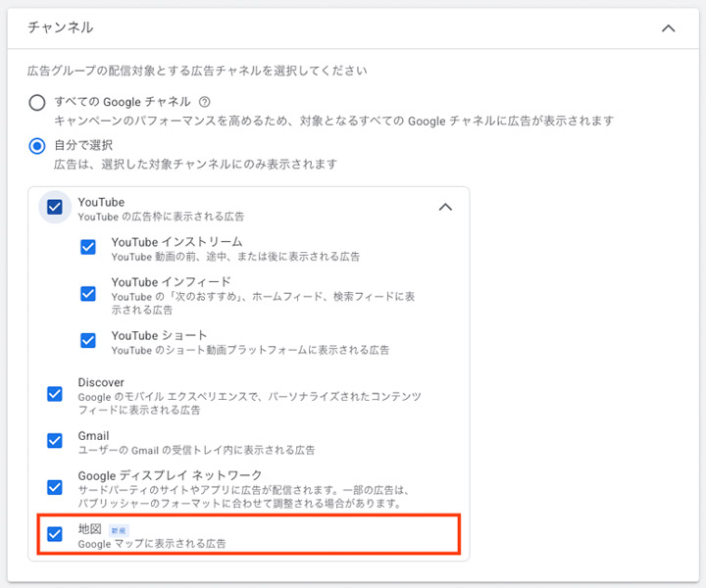Image resolution: width=706 pixels, height=588 pixels.
Task: Click the YouTube インストリーム label
Action: [176, 242]
